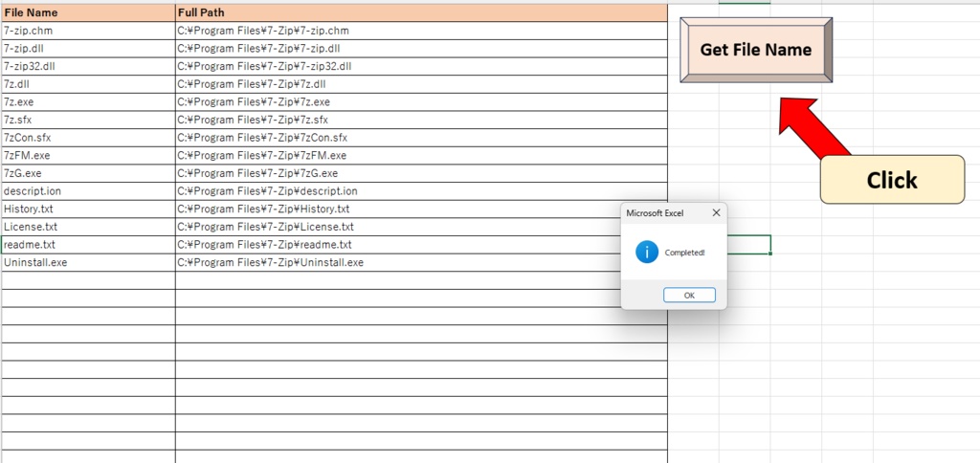Click the blue information icon in dialog
This screenshot has height=463, width=980.
click(x=647, y=252)
